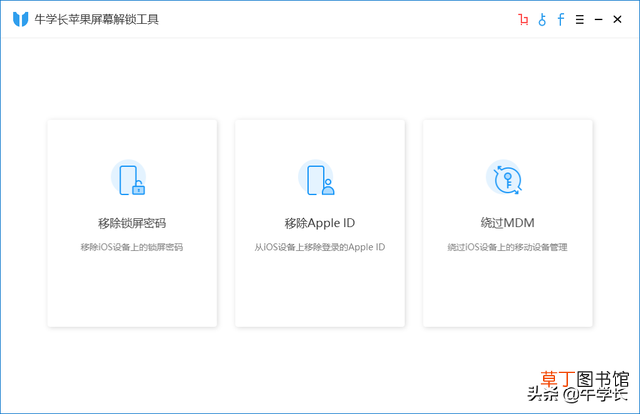Viewport: 640px width, 414px height.
Task: Click the blue key registration icon
Action: [542, 19]
